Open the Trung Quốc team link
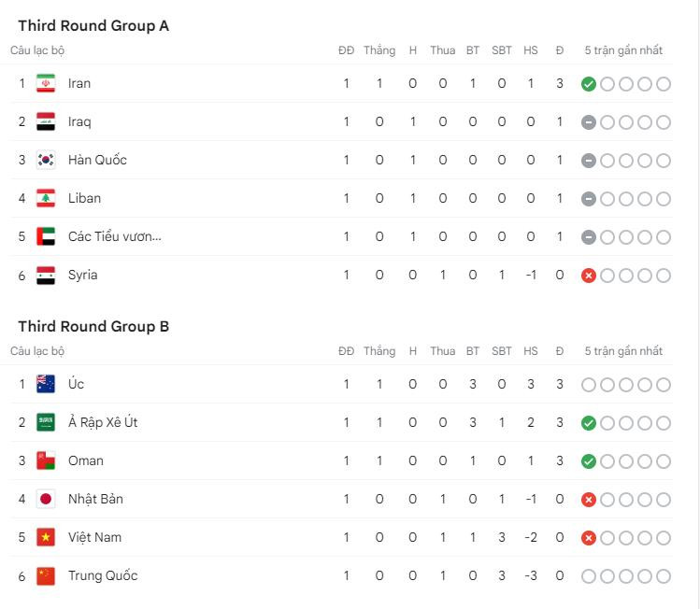 103,575
